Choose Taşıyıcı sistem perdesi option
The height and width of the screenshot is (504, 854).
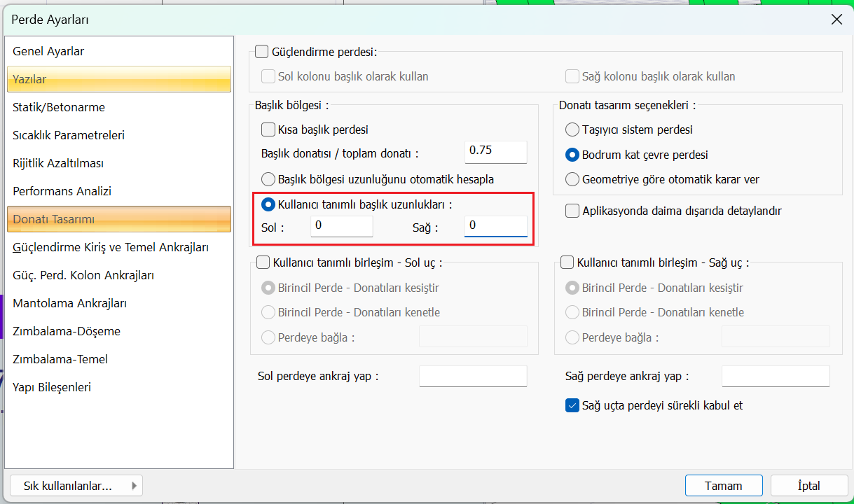pyautogui.click(x=572, y=129)
